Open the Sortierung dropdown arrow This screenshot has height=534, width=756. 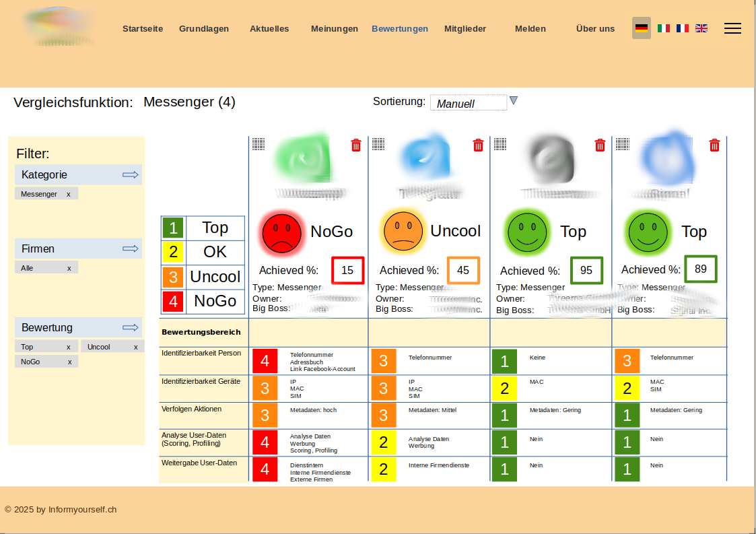click(x=514, y=101)
